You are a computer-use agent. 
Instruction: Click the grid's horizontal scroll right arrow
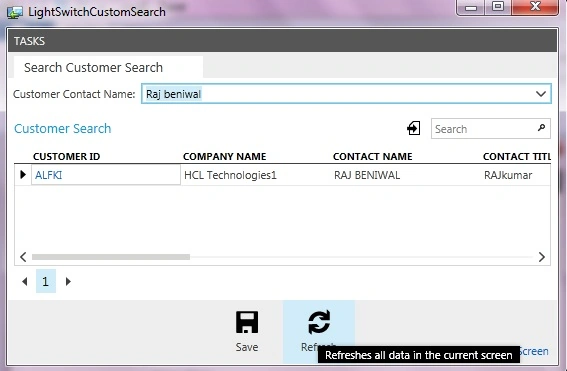coord(542,257)
